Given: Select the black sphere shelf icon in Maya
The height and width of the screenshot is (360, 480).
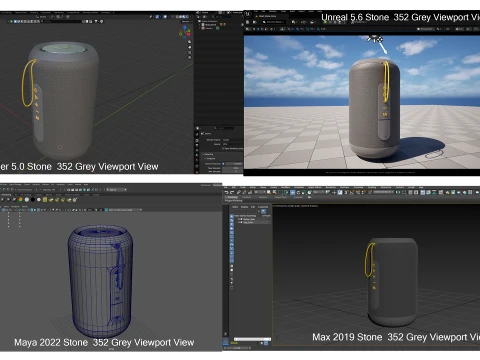Looking at the screenshot, I should pos(33,199).
